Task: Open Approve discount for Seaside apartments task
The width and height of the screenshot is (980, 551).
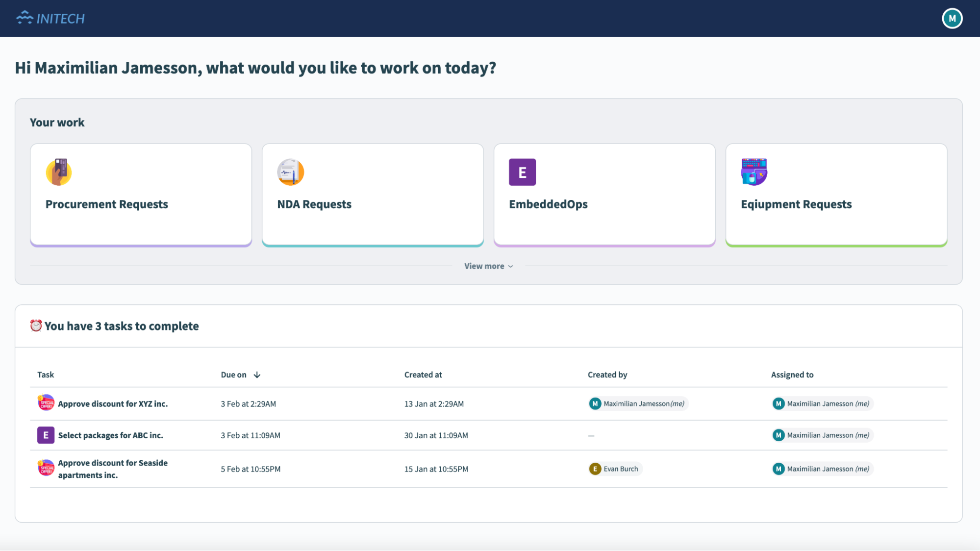Action: click(113, 469)
